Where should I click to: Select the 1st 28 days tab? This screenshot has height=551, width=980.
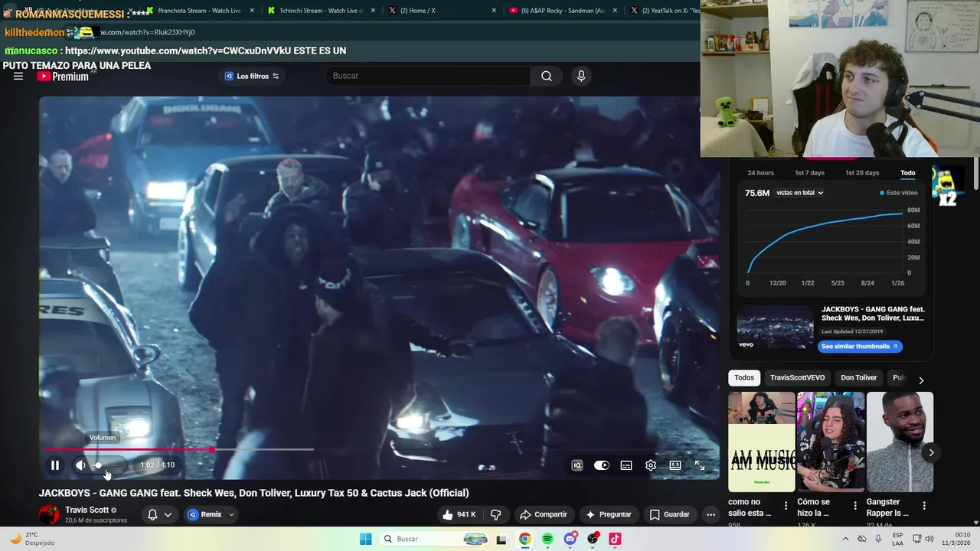tap(862, 173)
